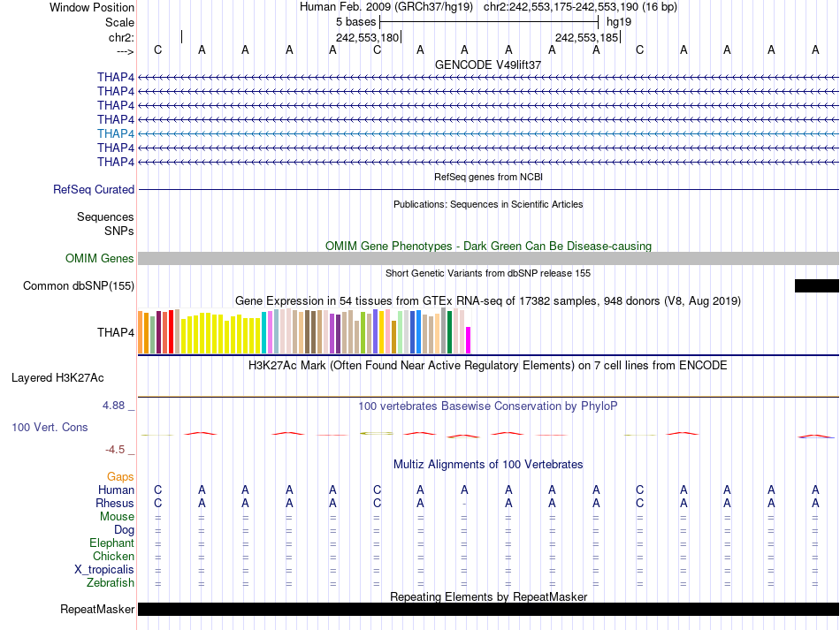Open GENCODE V49lift37 track title
Viewport: 840px width, 630px height.
coord(488,65)
